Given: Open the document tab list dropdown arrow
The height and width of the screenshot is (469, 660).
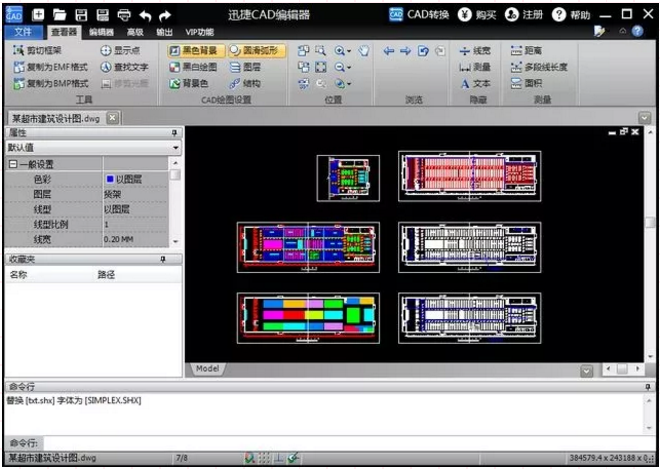Looking at the screenshot, I should [644, 118].
